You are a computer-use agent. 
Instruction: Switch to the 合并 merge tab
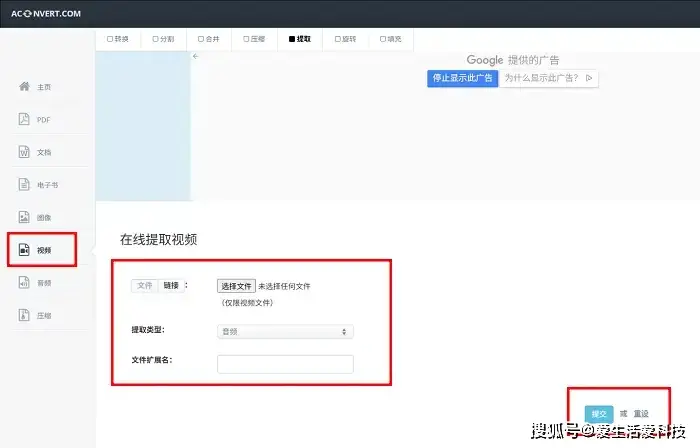point(208,39)
